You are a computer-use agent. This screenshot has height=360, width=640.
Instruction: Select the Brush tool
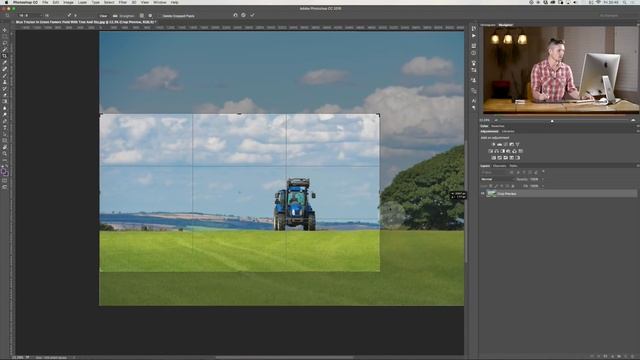point(5,76)
